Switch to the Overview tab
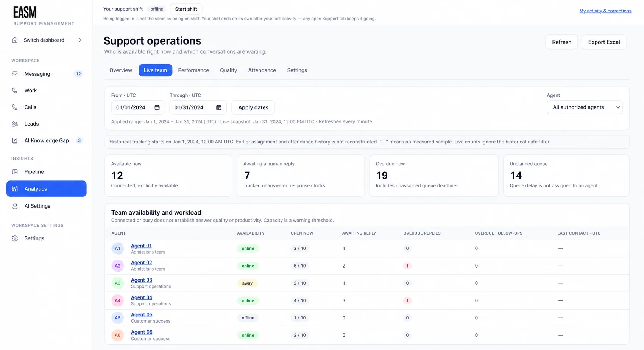Screen dimensions: 644x350 click(x=121, y=70)
